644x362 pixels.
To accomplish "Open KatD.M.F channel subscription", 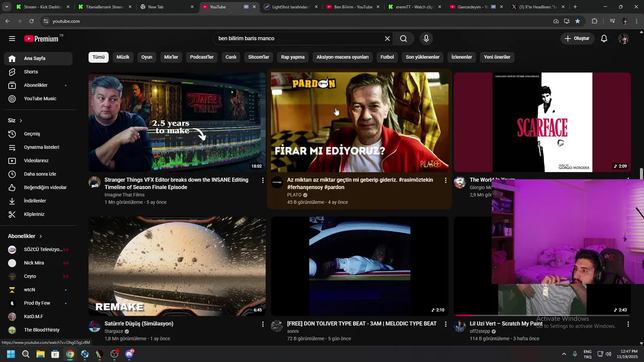I will pyautogui.click(x=38, y=317).
